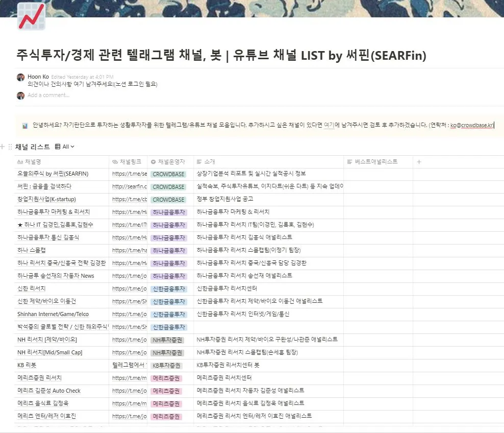Click the + icon to add a new column
This screenshot has width=504, height=433.
coord(419,161)
